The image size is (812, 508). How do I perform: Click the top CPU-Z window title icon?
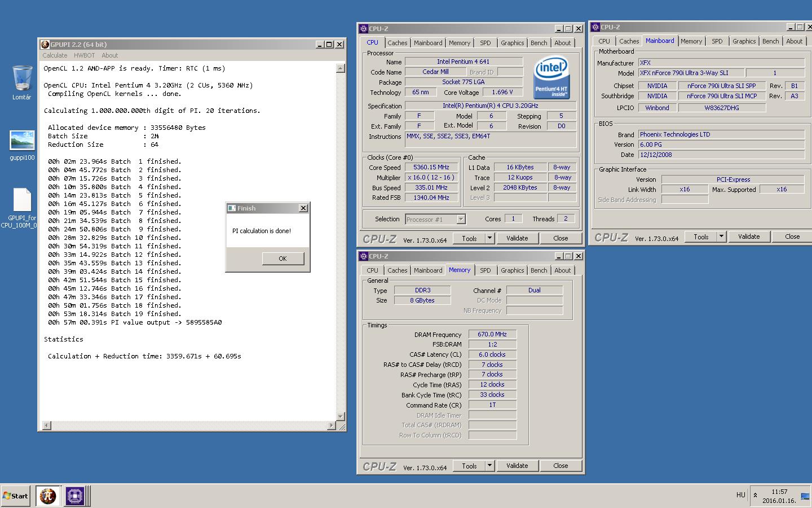(364, 28)
